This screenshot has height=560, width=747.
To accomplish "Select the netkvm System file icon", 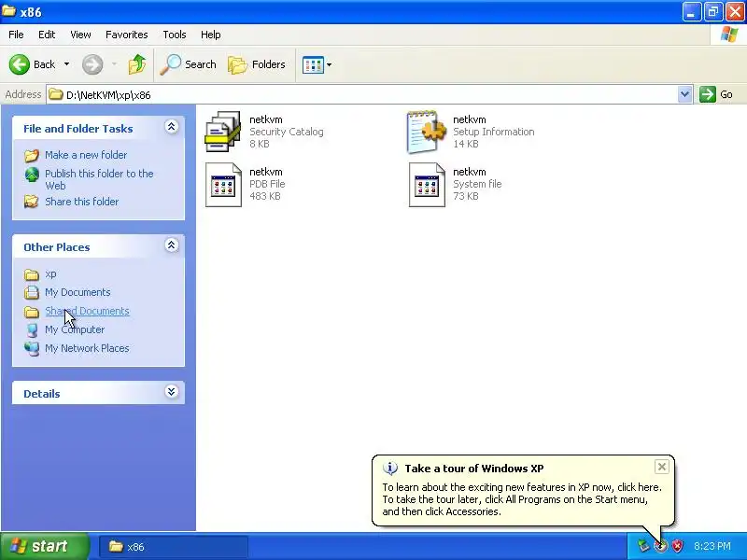I will point(427,185).
